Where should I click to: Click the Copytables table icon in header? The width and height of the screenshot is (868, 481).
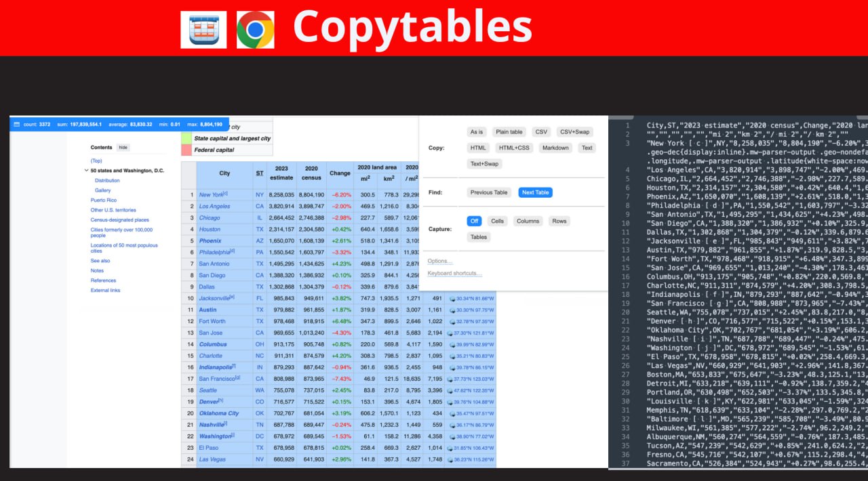203,29
